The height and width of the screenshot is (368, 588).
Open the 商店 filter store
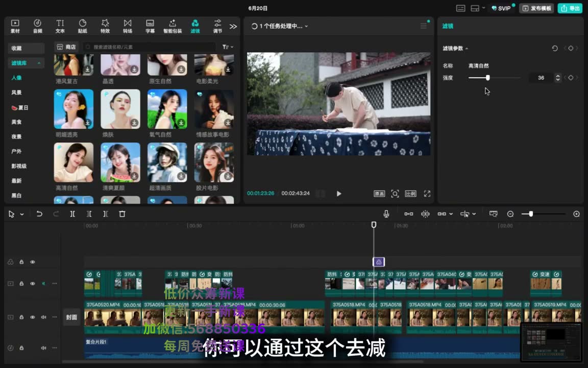66,47
